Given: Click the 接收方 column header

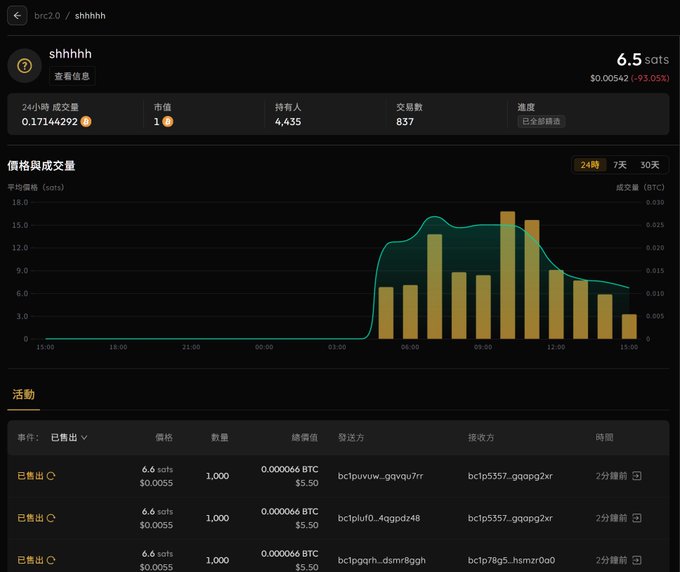Looking at the screenshot, I should click(x=481, y=438).
